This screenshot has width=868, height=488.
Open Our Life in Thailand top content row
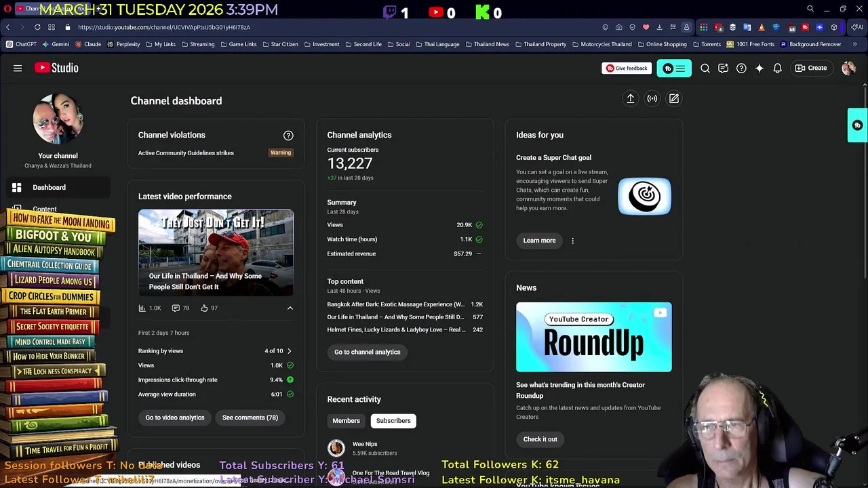(405, 317)
